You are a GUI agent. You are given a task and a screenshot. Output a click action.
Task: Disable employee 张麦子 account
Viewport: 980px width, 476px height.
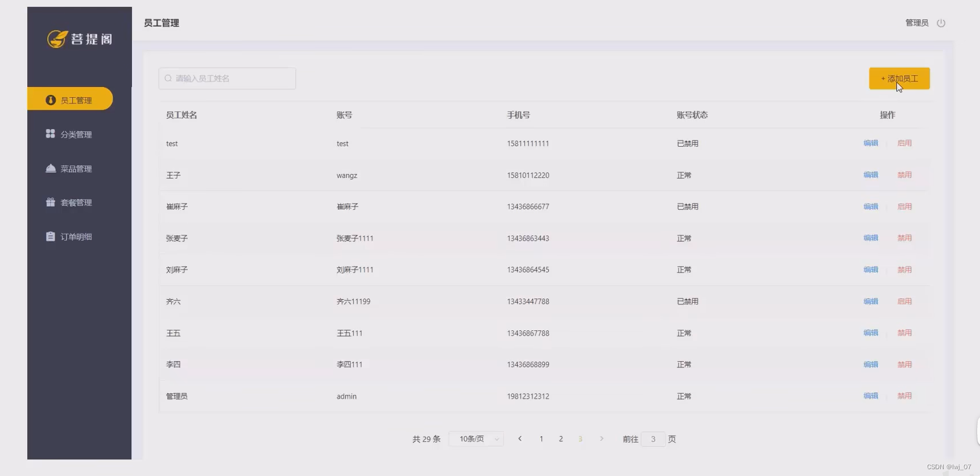click(x=904, y=238)
